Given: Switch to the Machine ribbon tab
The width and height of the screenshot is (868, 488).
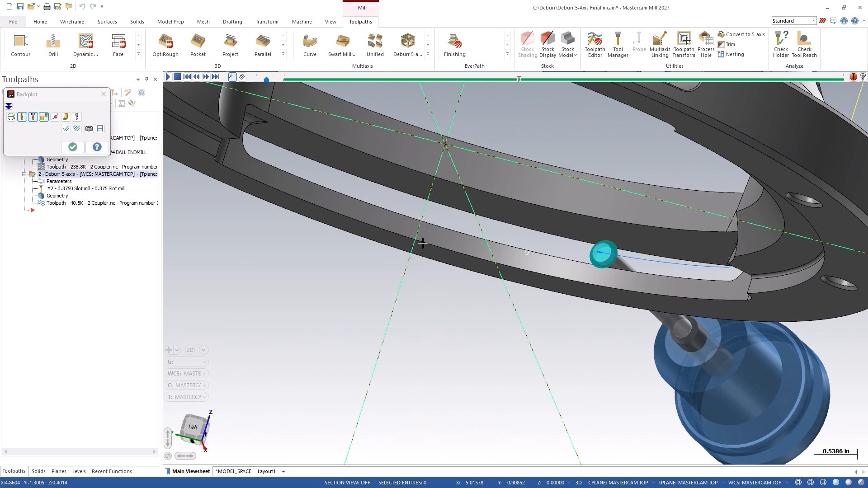Looking at the screenshot, I should click(302, 22).
